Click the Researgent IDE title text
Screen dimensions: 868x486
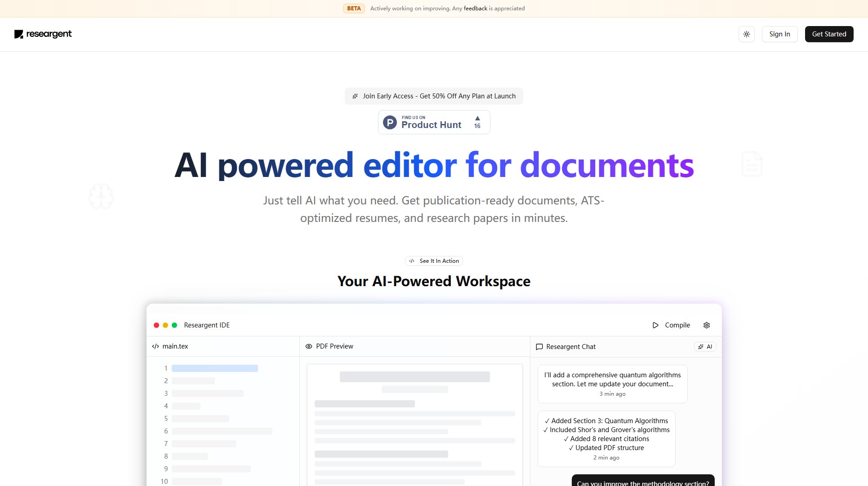click(207, 325)
